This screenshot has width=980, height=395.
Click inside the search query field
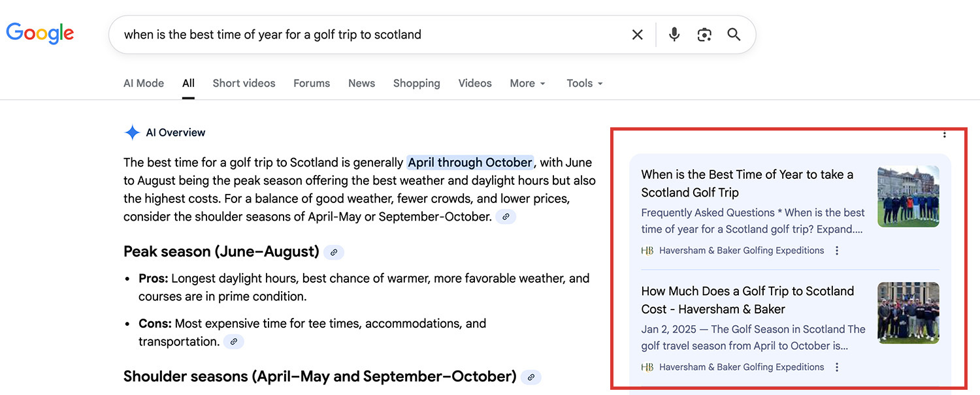tap(366, 35)
